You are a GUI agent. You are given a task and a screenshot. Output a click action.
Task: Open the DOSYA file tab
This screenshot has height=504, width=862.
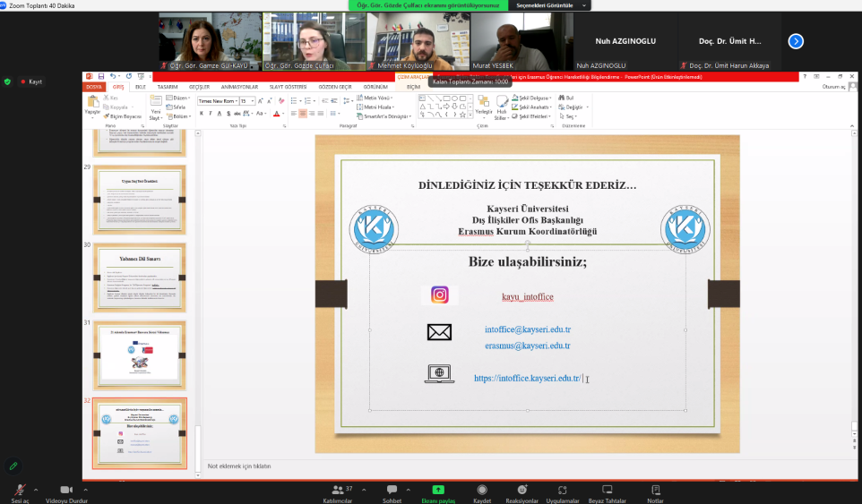(x=94, y=87)
